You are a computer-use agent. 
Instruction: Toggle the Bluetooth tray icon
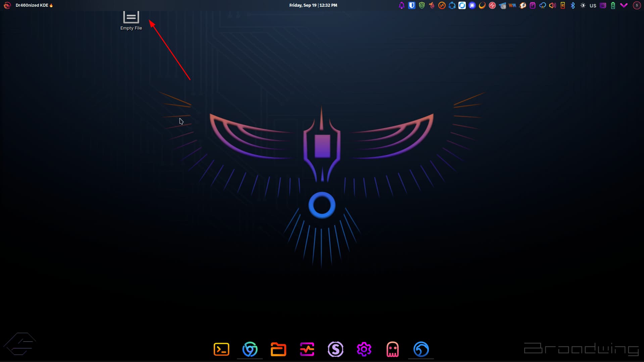(573, 5)
